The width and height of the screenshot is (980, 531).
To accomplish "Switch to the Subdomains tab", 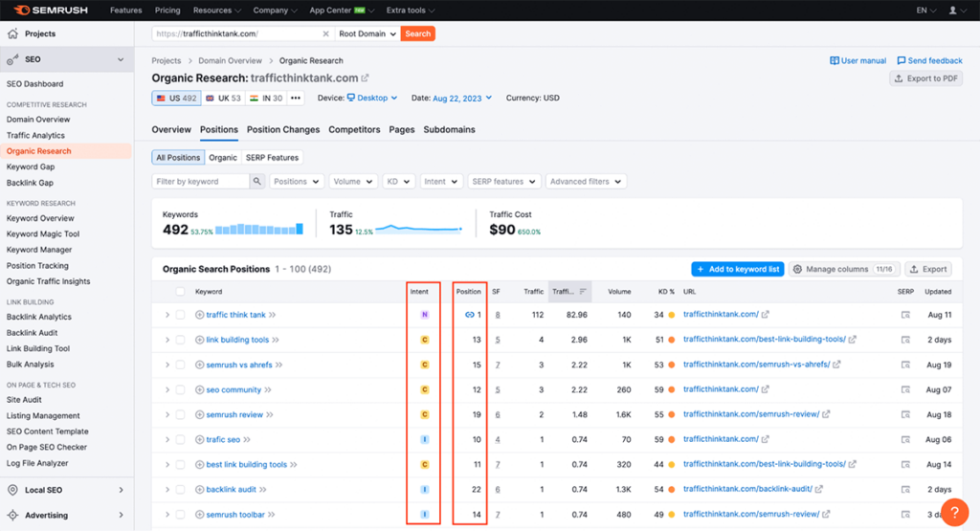I will pyautogui.click(x=450, y=129).
